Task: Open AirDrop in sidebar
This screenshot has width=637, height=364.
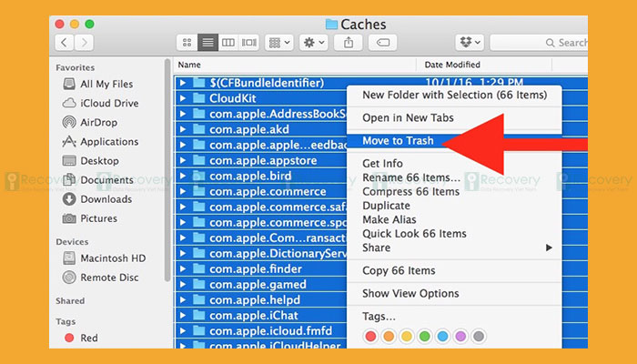Action: pyautogui.click(x=90, y=122)
